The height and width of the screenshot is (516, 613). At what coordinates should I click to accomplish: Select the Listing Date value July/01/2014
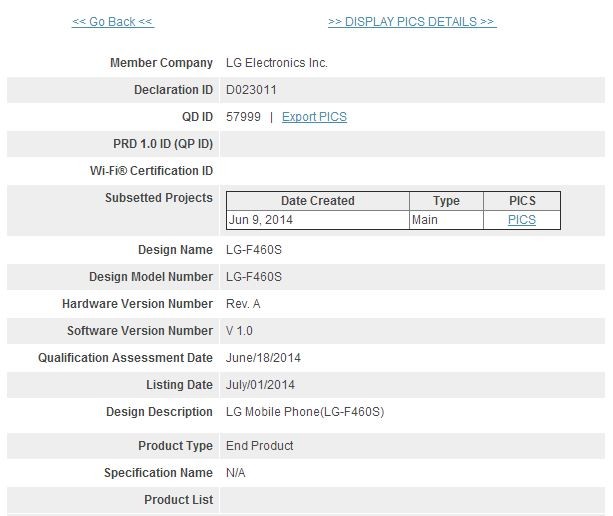pyautogui.click(x=260, y=385)
